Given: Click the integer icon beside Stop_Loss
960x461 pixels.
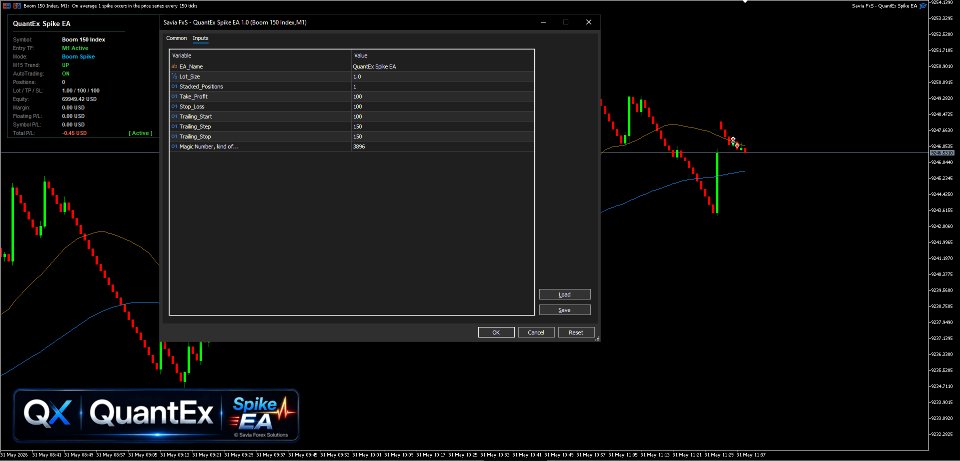Looking at the screenshot, I should (x=174, y=107).
